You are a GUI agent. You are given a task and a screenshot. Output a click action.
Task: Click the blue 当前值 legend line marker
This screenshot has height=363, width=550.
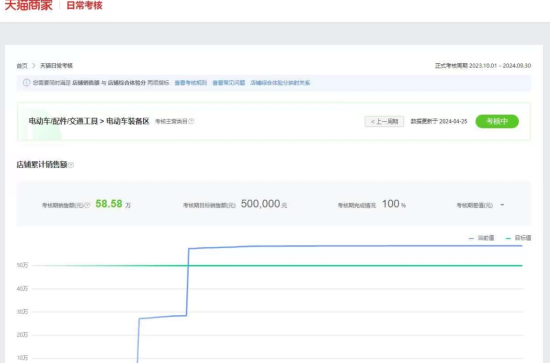tap(471, 238)
